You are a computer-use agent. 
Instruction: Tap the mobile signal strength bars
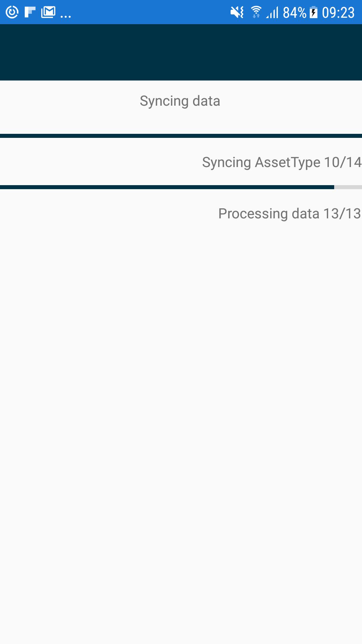272,13
